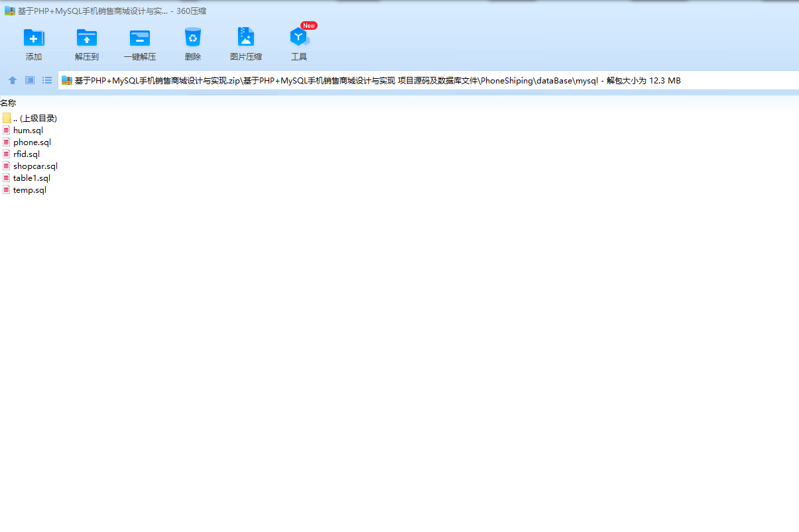Click the parent directory folder icon
Viewport: 799px width, 532px height.
click(7, 119)
